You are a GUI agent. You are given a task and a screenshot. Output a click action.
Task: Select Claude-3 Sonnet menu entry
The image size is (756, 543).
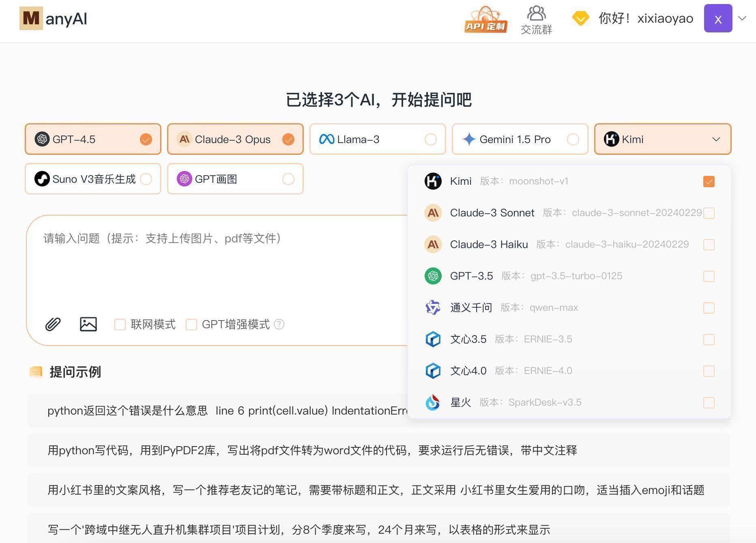(569, 213)
